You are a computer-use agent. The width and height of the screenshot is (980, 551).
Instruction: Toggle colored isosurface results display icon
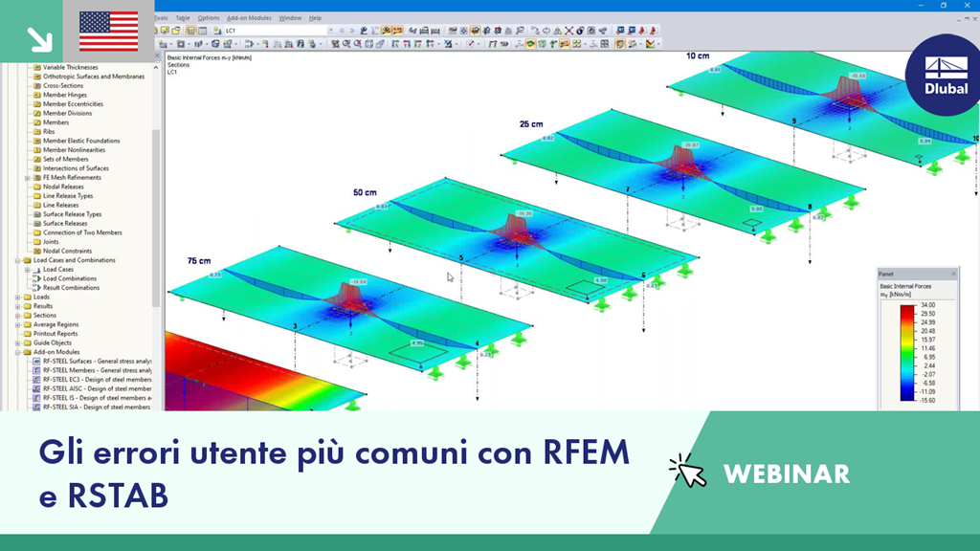click(530, 44)
